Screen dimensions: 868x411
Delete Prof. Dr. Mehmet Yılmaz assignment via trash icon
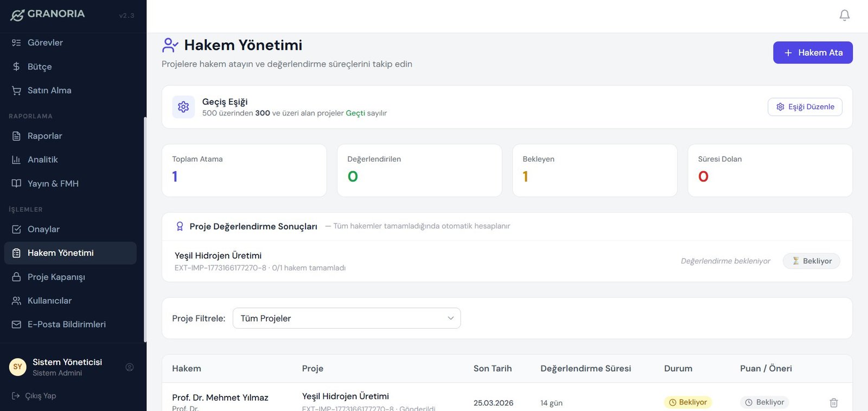pos(833,402)
